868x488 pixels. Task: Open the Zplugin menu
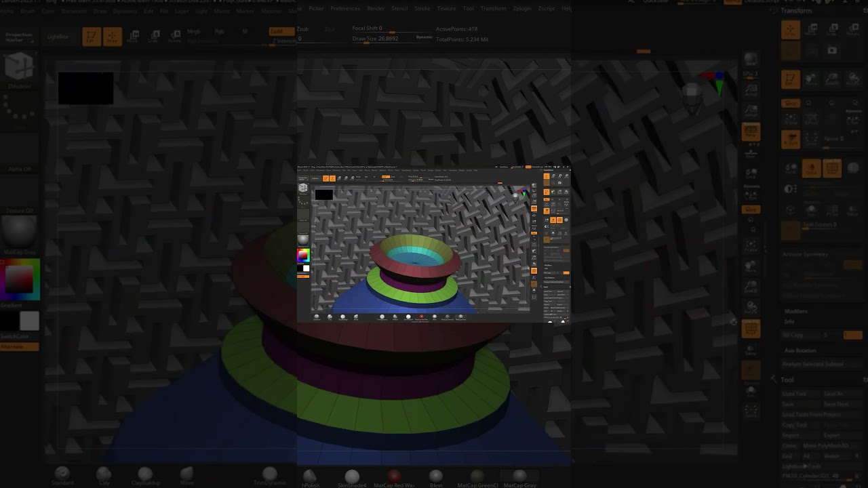(523, 8)
